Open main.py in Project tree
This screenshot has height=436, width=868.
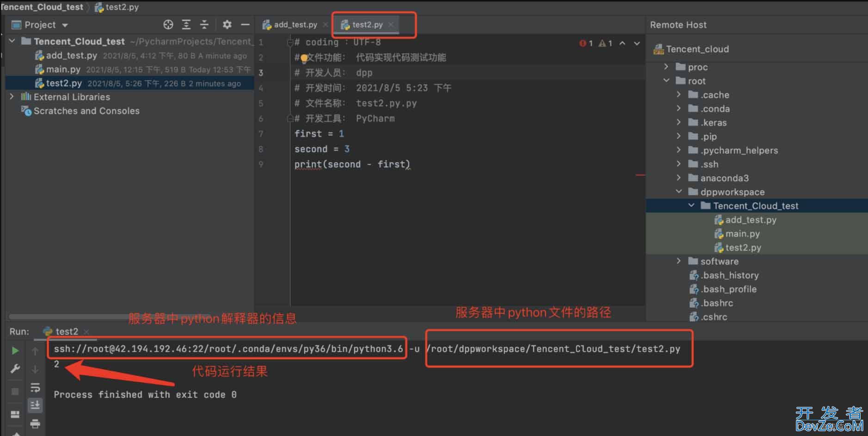pyautogui.click(x=63, y=69)
